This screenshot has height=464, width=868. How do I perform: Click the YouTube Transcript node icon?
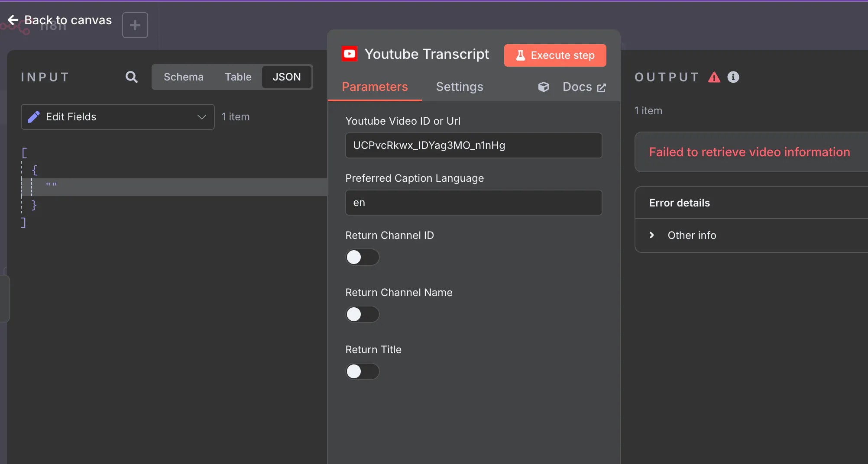(350, 54)
